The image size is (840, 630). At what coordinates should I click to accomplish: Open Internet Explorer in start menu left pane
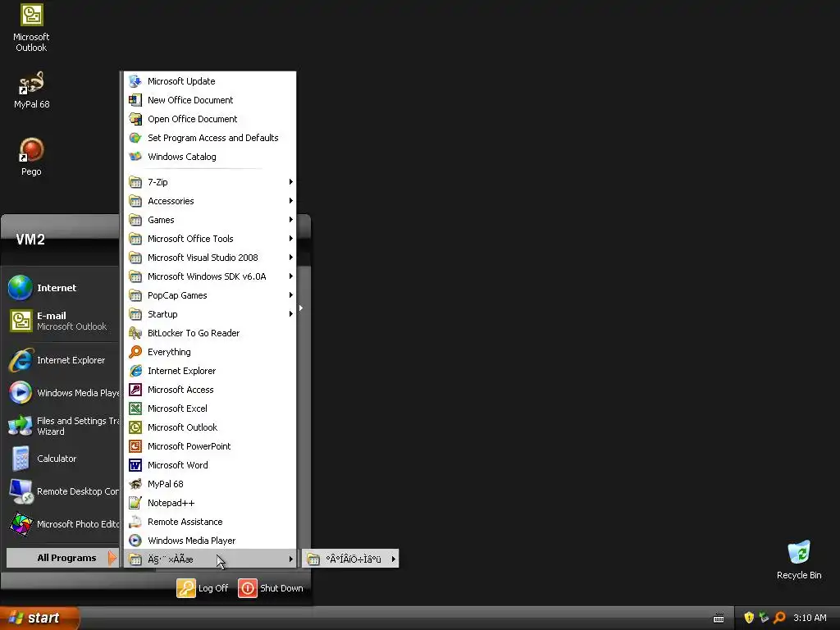click(62, 360)
